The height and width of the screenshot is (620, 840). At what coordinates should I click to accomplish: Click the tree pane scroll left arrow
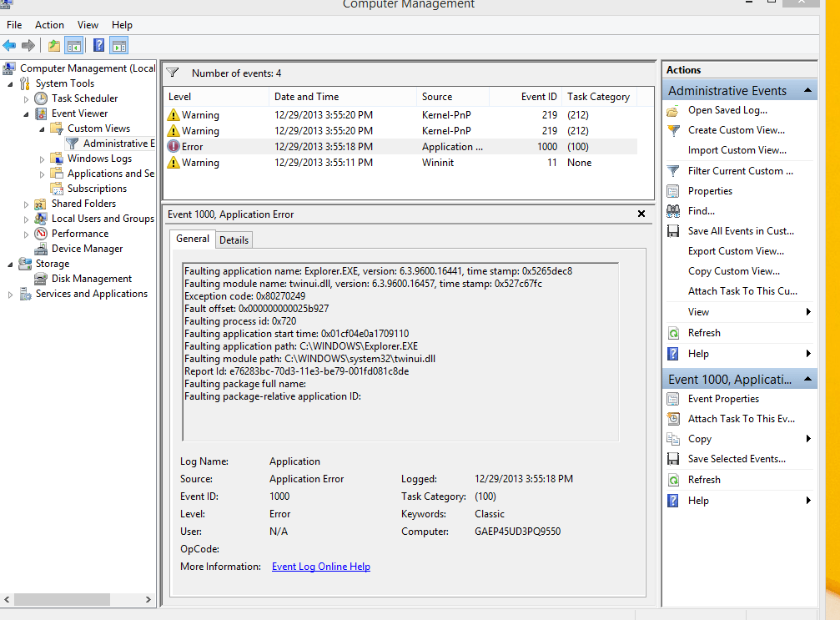[7, 600]
